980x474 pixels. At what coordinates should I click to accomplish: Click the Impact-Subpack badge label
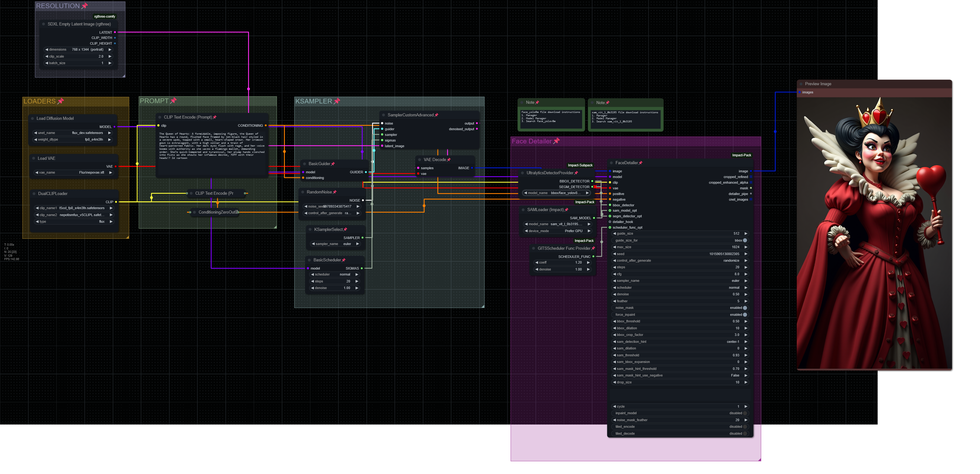pyautogui.click(x=580, y=165)
